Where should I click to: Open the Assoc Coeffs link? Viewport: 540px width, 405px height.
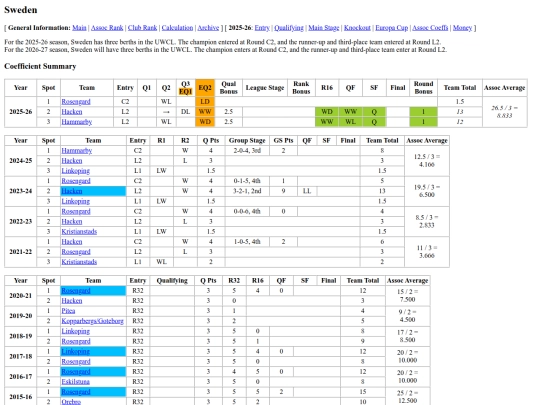pyautogui.click(x=430, y=28)
